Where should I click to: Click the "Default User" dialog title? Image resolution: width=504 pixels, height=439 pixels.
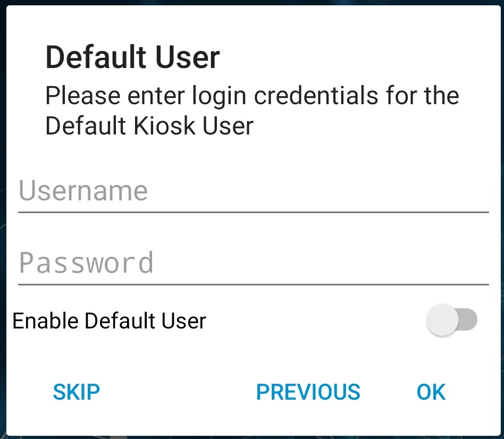click(132, 57)
